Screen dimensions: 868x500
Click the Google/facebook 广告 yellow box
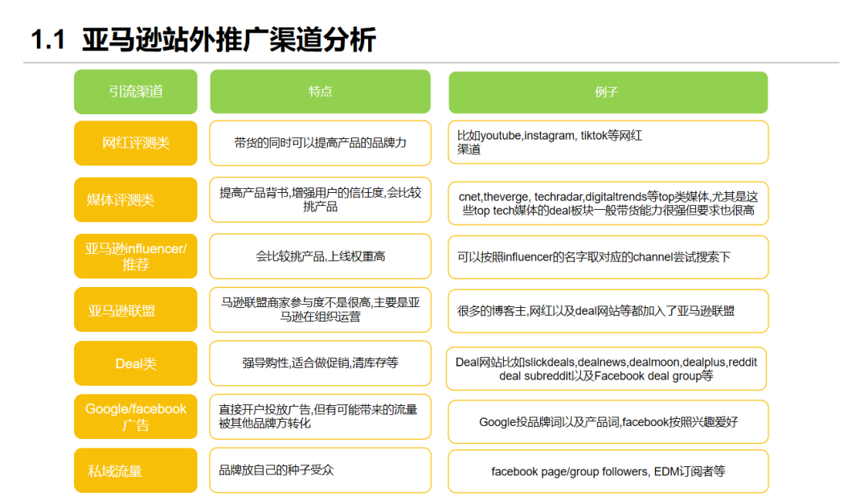point(136,417)
